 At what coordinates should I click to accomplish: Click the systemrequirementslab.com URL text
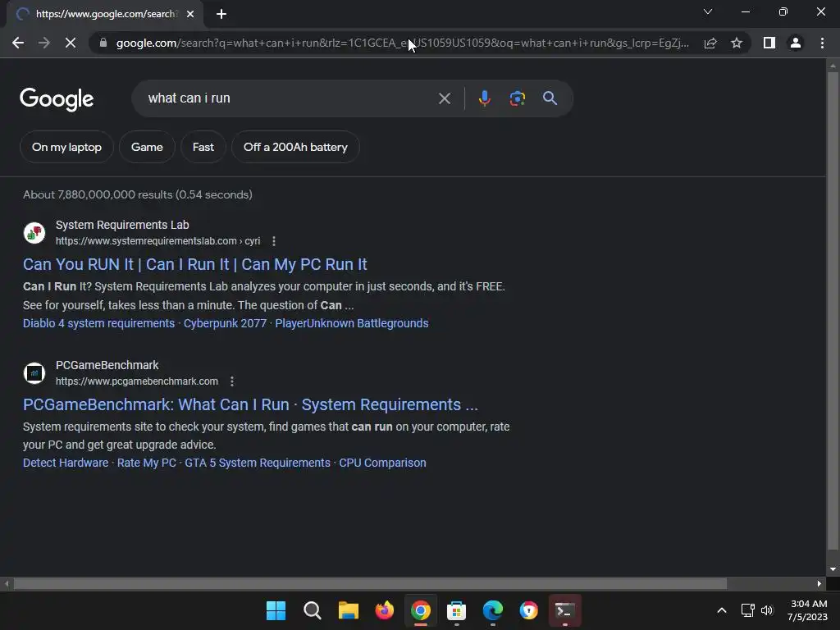coord(158,241)
